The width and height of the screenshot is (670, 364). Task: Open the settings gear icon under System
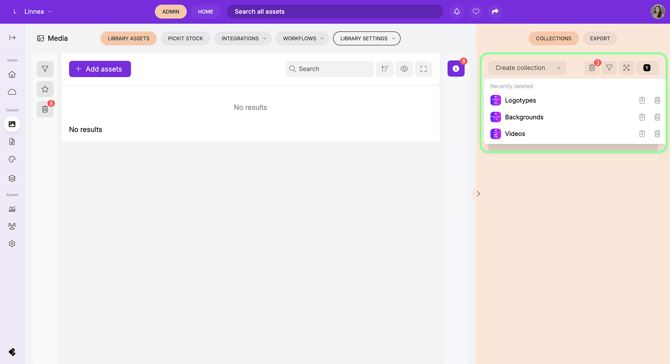tap(12, 244)
